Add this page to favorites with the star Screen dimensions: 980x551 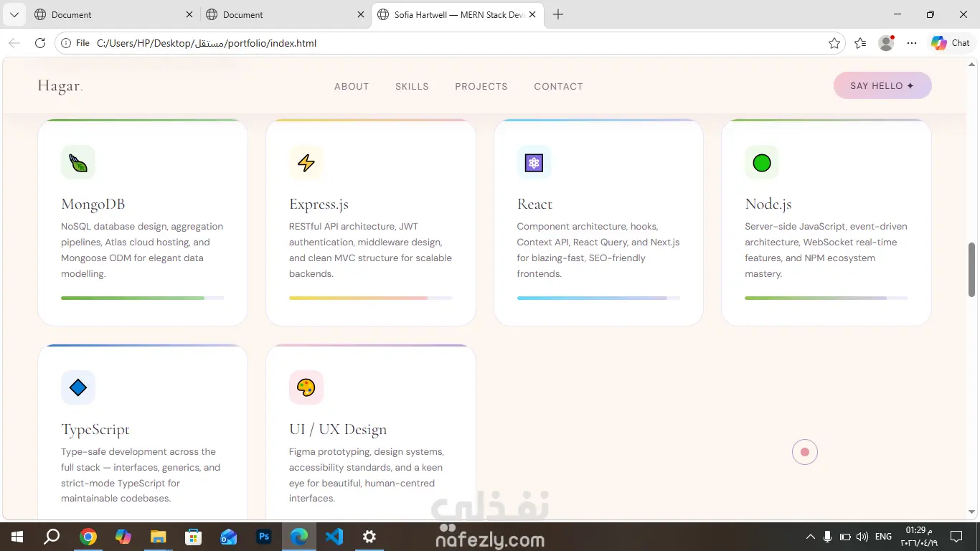(834, 43)
